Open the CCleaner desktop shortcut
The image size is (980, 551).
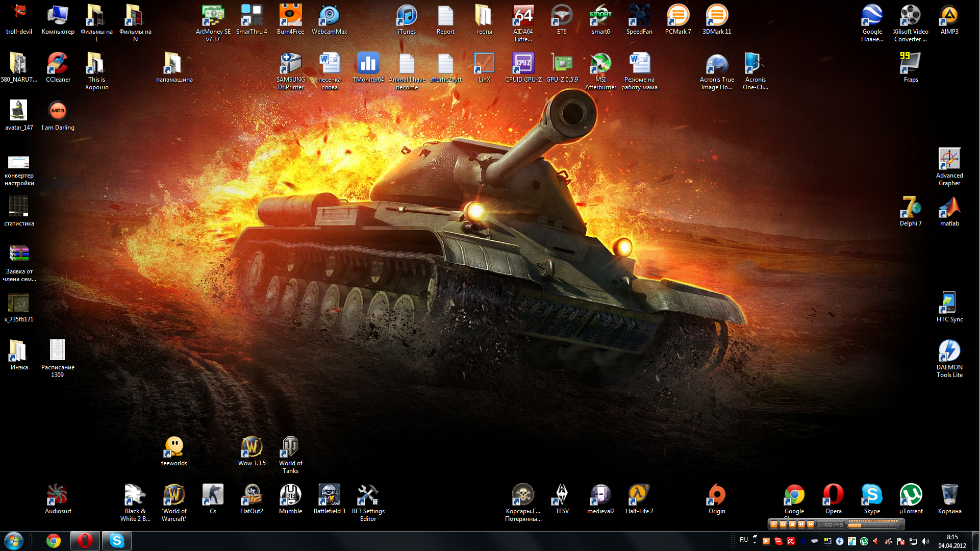[58, 68]
